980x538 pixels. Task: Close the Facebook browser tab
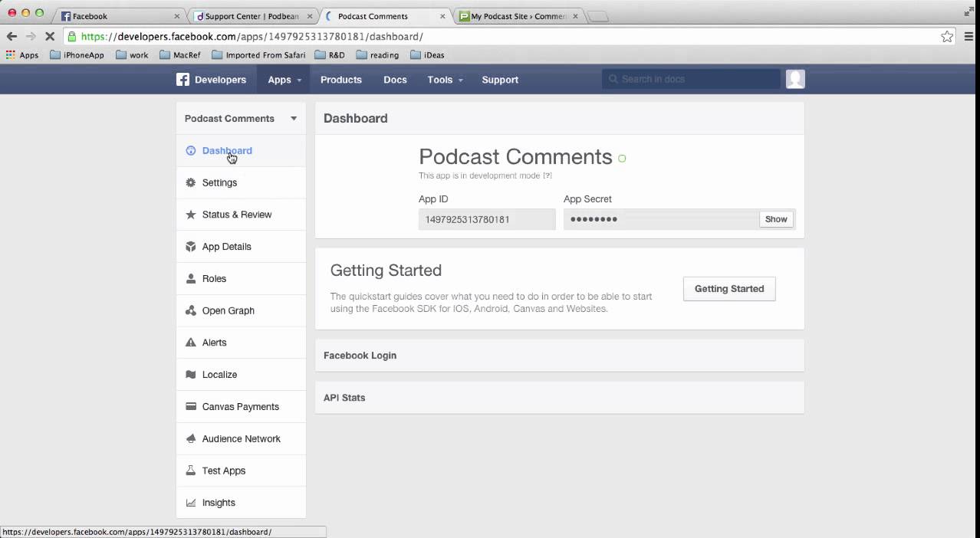[x=177, y=16]
